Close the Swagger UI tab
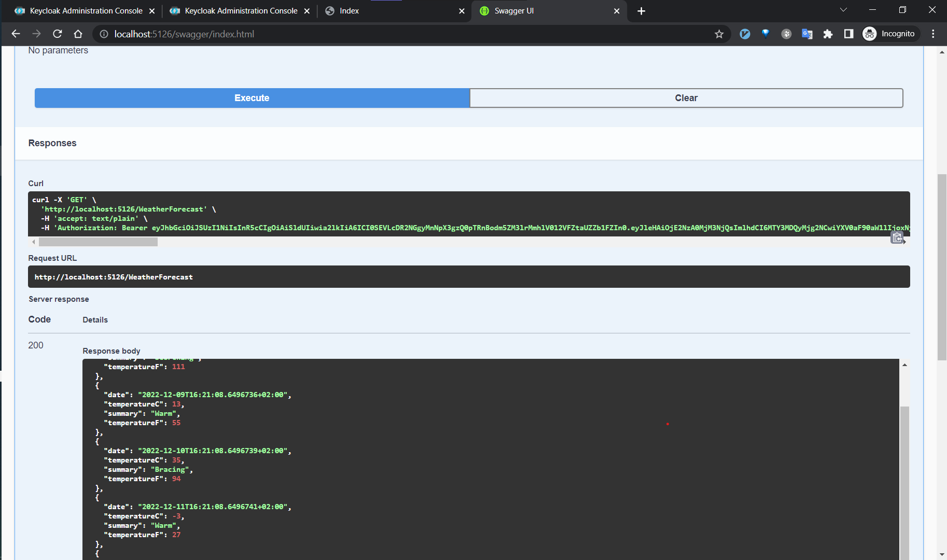947x560 pixels. tap(617, 11)
